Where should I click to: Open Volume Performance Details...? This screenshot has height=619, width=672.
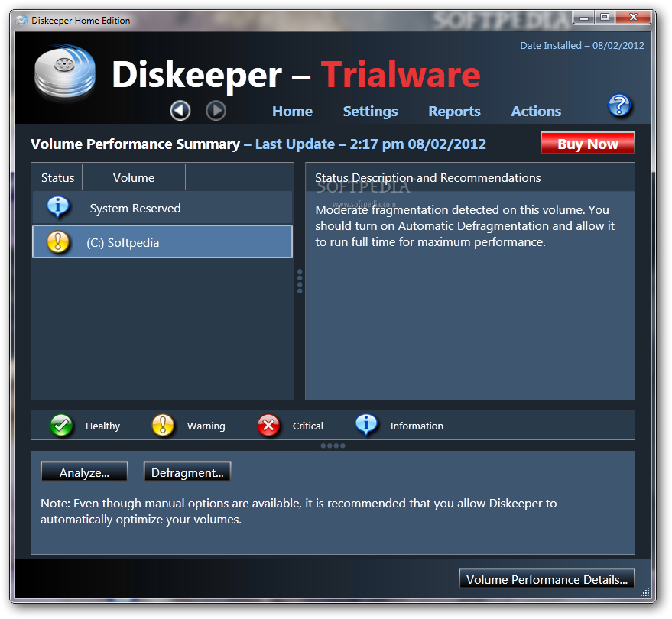(x=547, y=578)
